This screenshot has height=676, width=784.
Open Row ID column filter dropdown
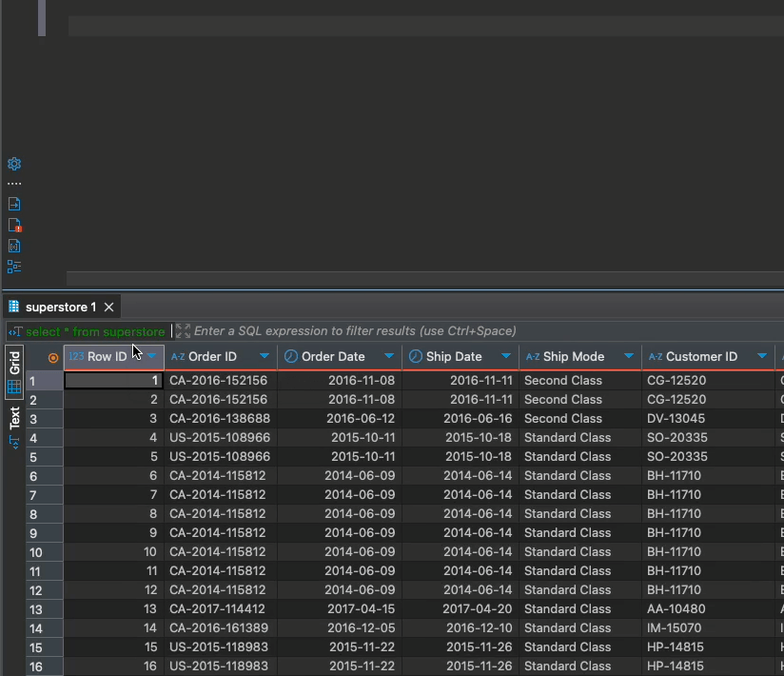click(151, 357)
